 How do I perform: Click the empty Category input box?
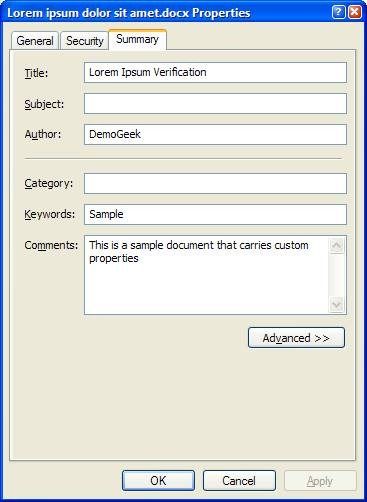pos(215,183)
